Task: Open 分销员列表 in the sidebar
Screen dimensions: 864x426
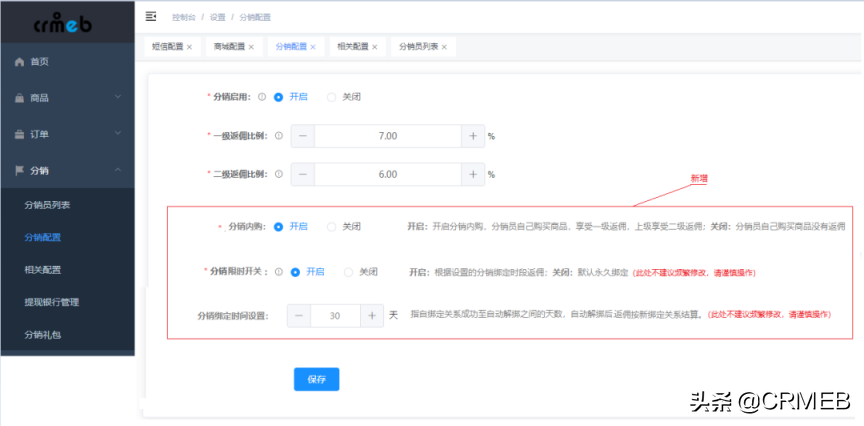Action: pos(67,205)
